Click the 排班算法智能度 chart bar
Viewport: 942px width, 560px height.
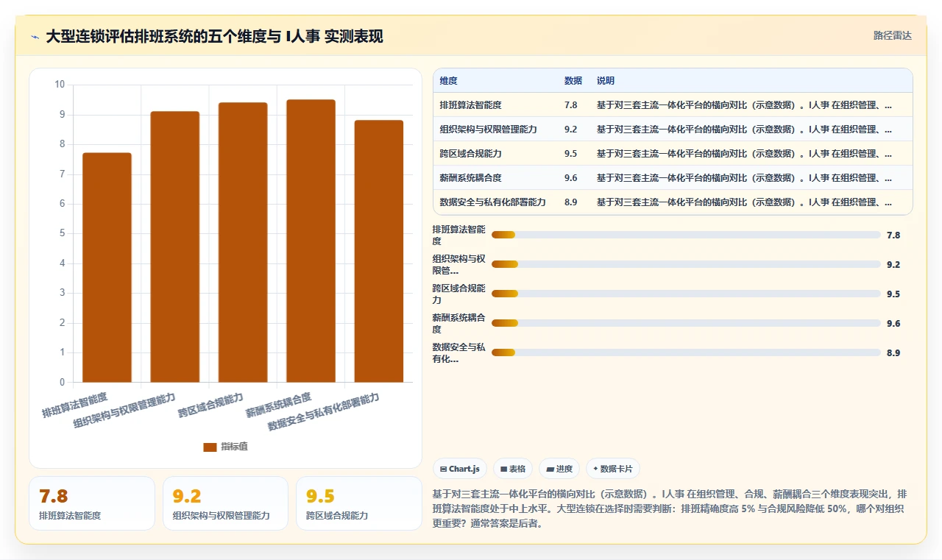coord(107,267)
